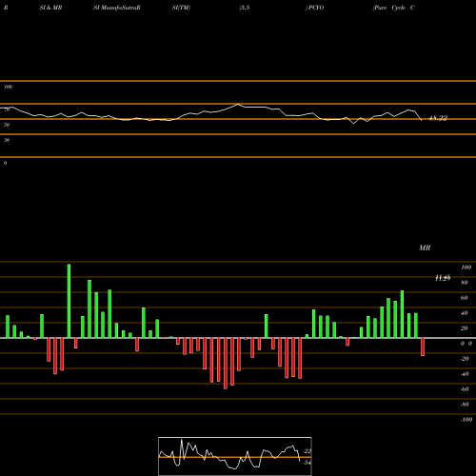Click the ') PCYO' ticker symbol text

(314, 8)
